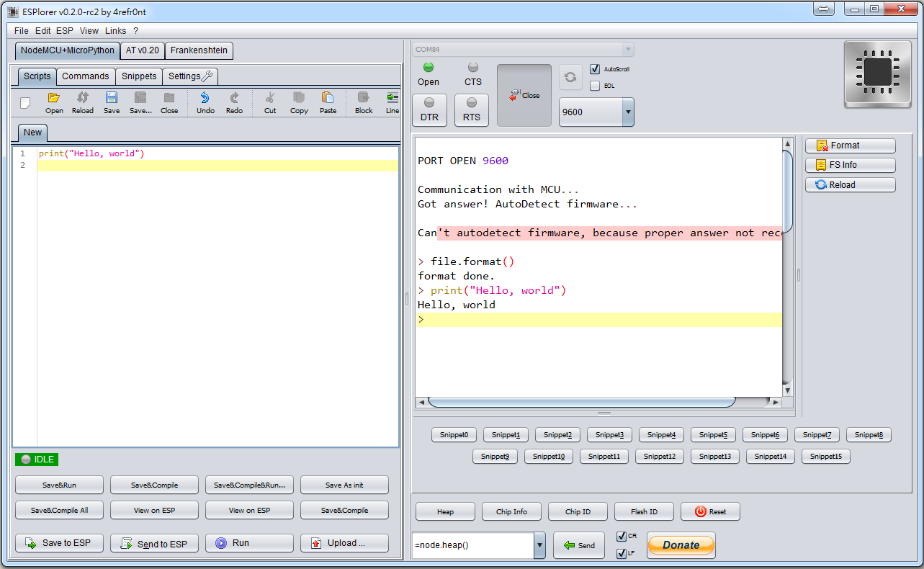
Task: Click the Save&Compile&Run... button
Action: click(249, 485)
